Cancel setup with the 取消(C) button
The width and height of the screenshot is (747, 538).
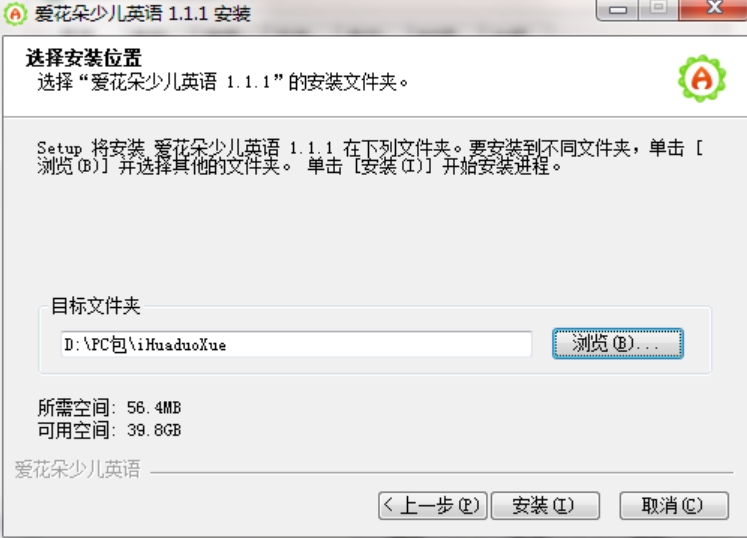[674, 506]
